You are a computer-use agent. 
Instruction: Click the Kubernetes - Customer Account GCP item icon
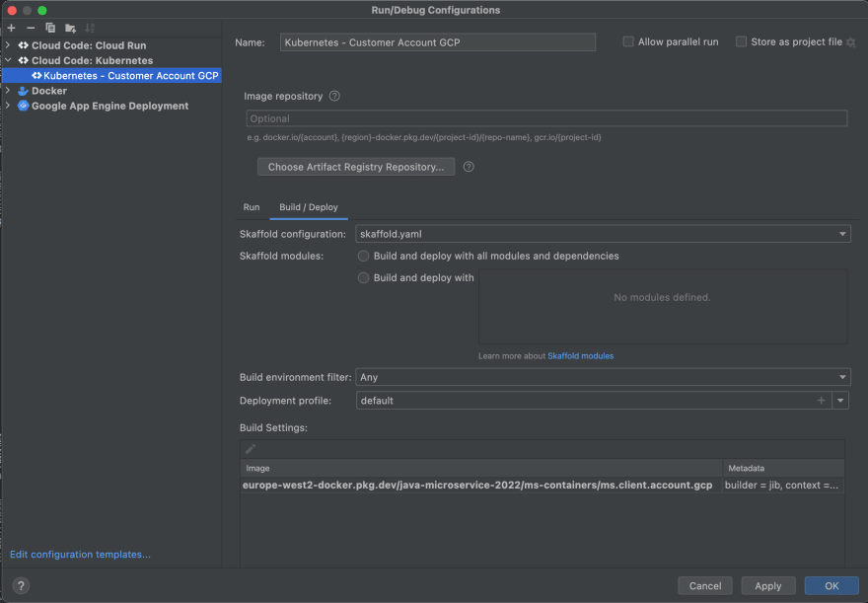pos(36,75)
